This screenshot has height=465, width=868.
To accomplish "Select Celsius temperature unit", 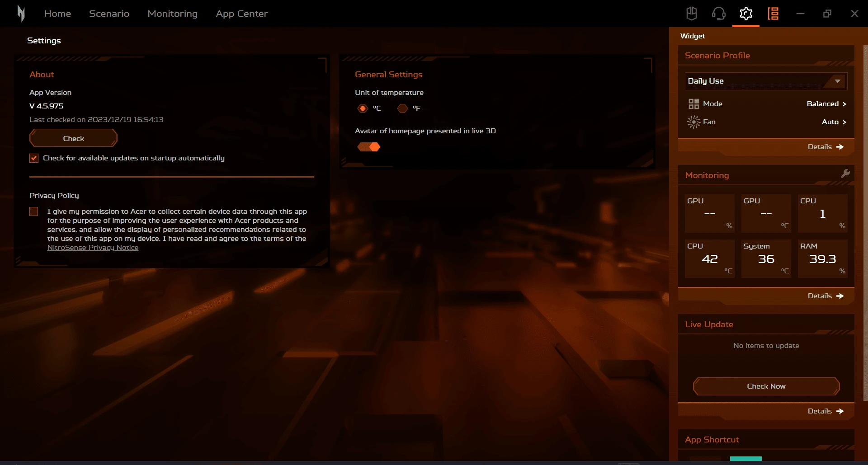I will 363,108.
